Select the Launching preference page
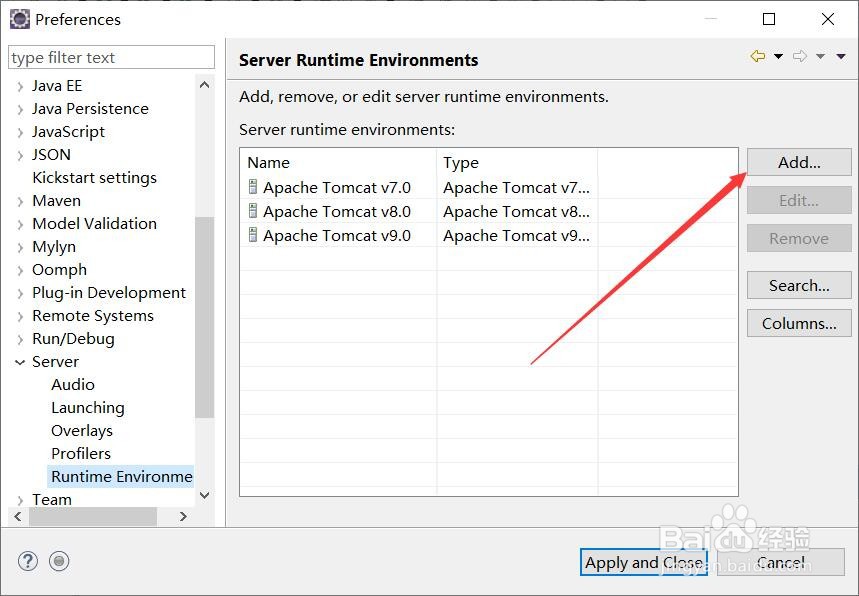859x596 pixels. [x=88, y=408]
